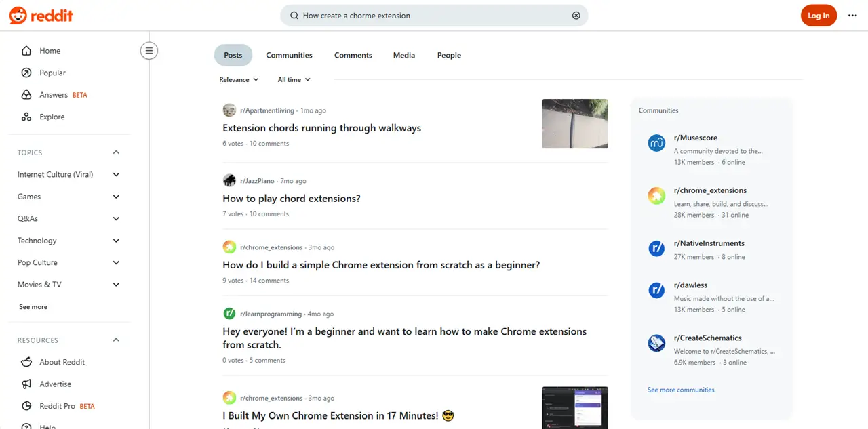Click the Reddit Pro icon
The height and width of the screenshot is (429, 868).
[26, 406]
